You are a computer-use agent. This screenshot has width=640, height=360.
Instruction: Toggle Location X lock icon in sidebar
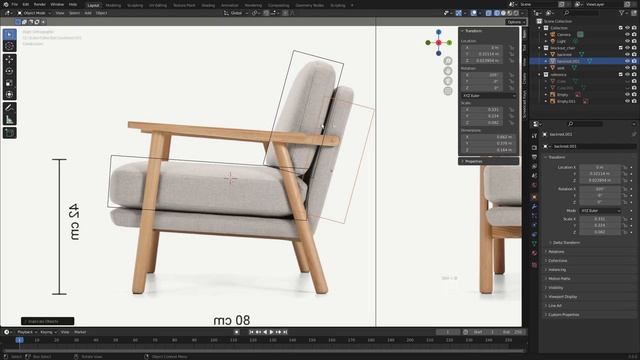511,48
